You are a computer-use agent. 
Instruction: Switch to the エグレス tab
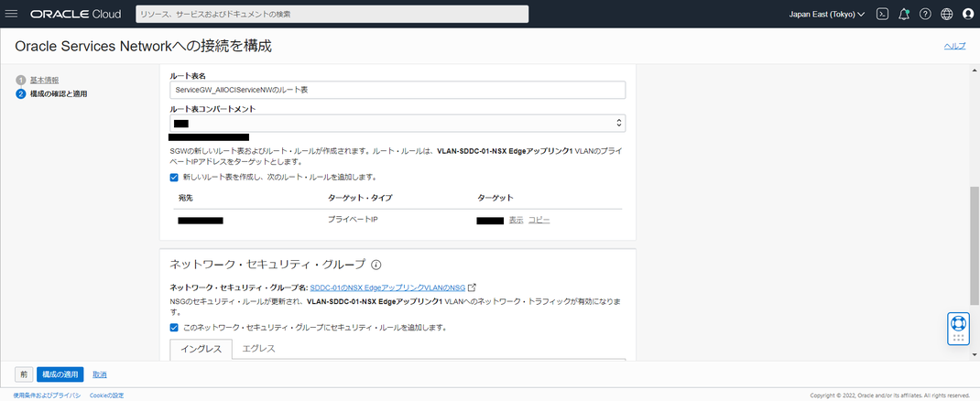(x=259, y=349)
